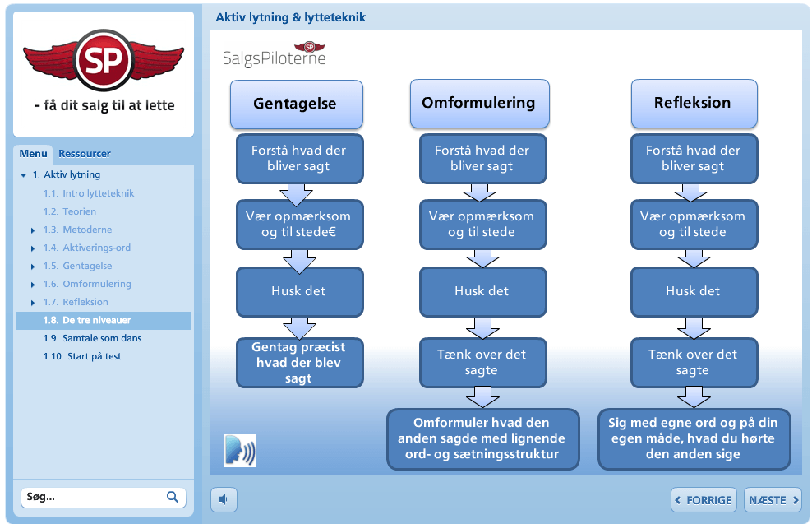
Task: Click the arrow below Husk det in Gentagelse column
Action: [299, 327]
